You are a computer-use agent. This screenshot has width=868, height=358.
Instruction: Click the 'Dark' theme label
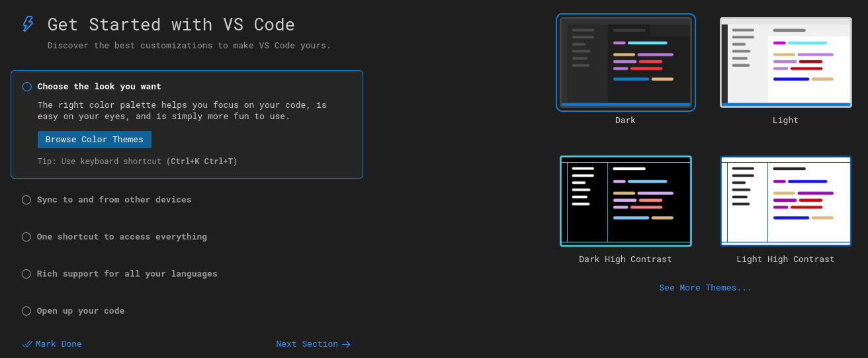tap(625, 120)
